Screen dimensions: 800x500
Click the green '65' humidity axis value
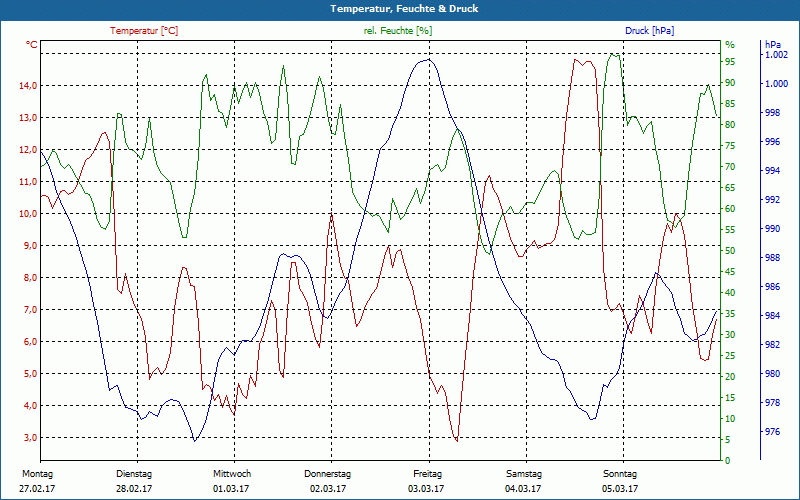[x=730, y=188]
